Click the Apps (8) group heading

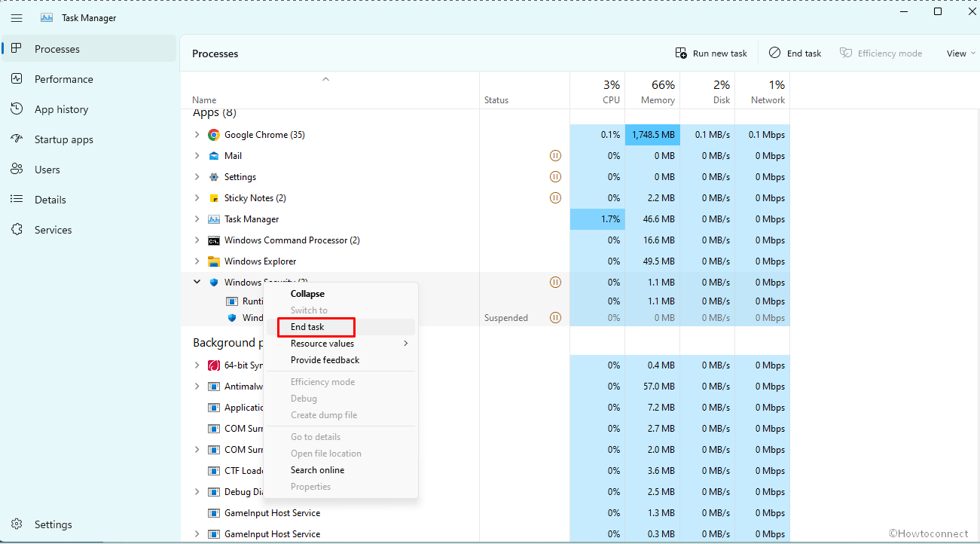[x=215, y=113]
